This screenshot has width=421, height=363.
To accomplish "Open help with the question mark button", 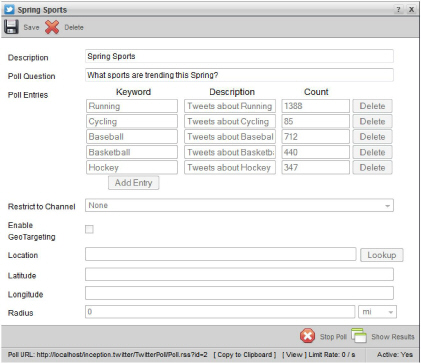I will (x=398, y=9).
